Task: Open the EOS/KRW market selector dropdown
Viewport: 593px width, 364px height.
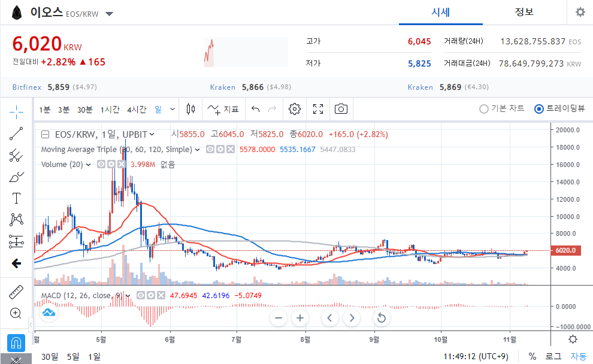Action: pos(109,14)
